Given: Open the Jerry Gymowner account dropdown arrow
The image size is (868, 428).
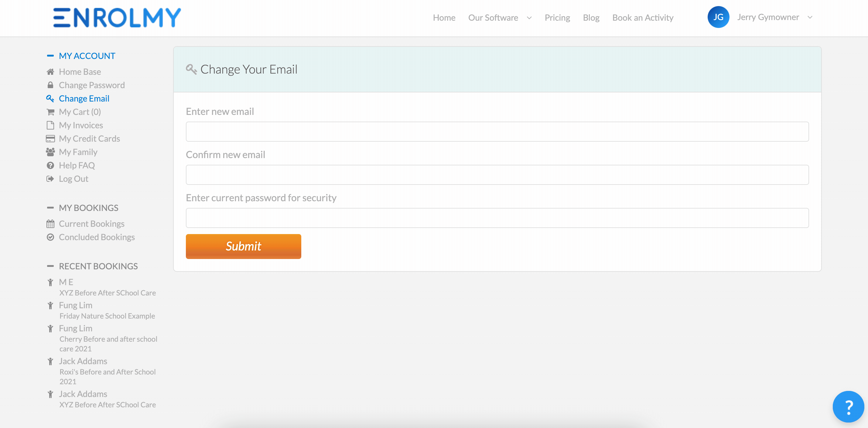Looking at the screenshot, I should 810,17.
